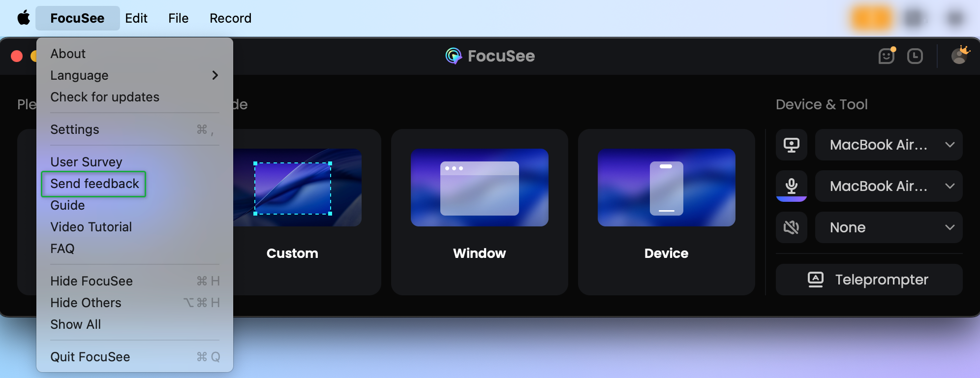Toggle the screen camera device icon
This screenshot has width=980, height=378.
point(791,145)
